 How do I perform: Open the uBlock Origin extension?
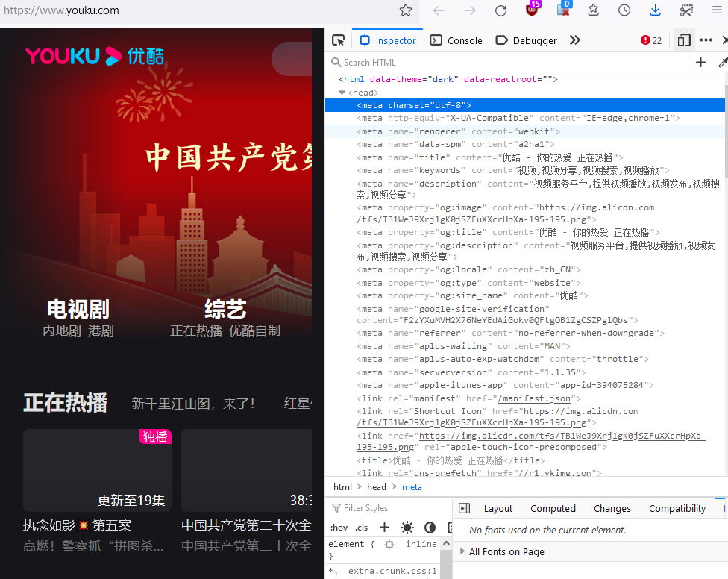(532, 9)
